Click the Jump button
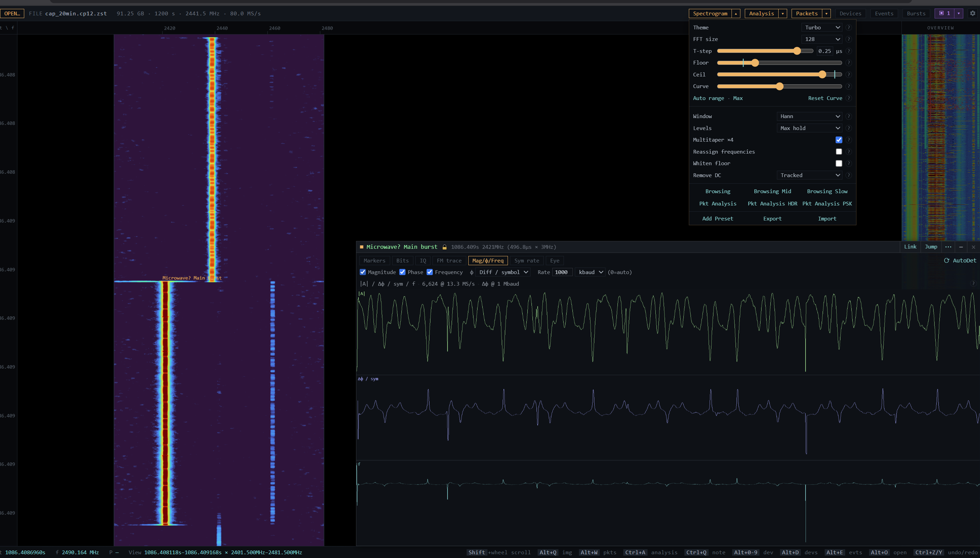 pos(931,247)
